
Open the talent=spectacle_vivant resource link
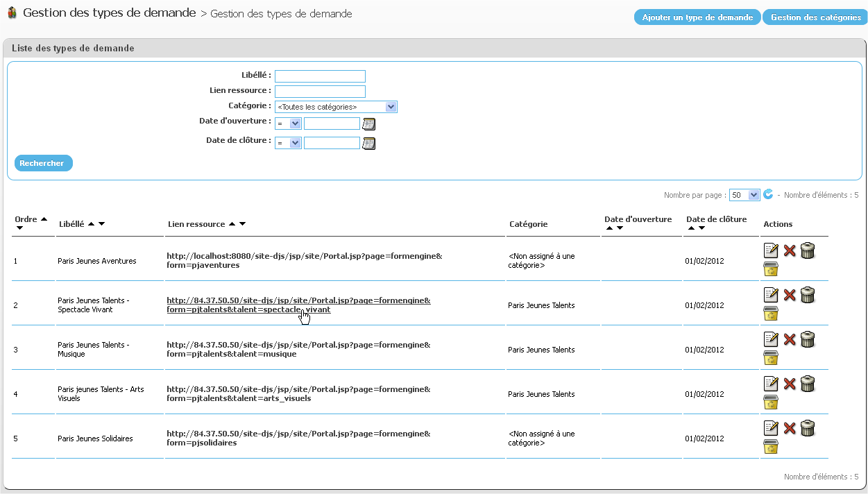298,305
